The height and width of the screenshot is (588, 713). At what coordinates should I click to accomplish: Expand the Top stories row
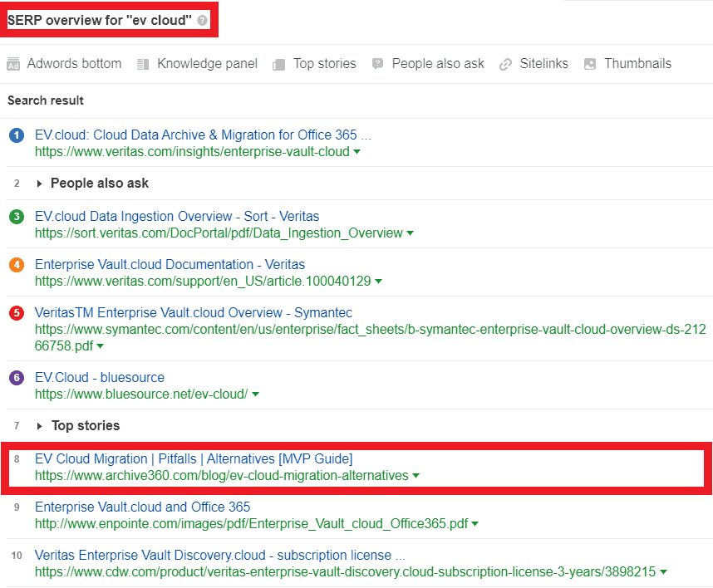click(x=40, y=426)
